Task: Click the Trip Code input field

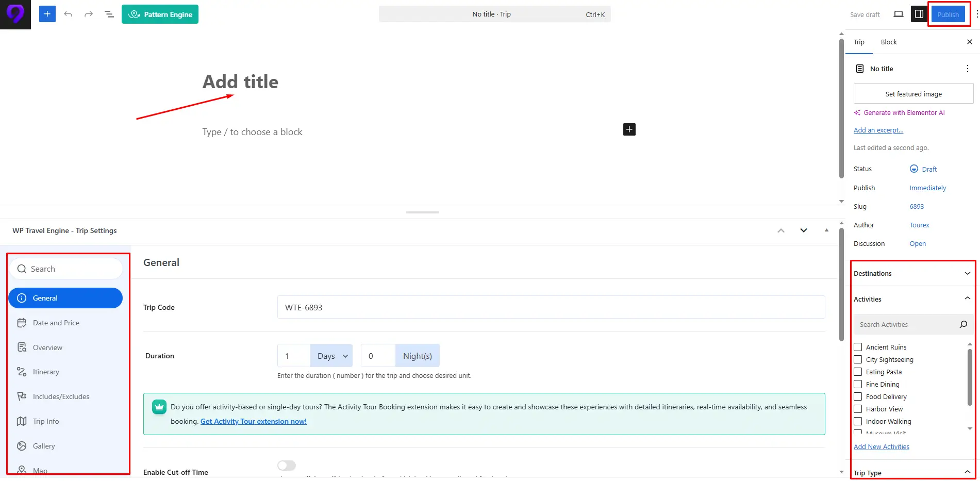Action: (x=551, y=307)
